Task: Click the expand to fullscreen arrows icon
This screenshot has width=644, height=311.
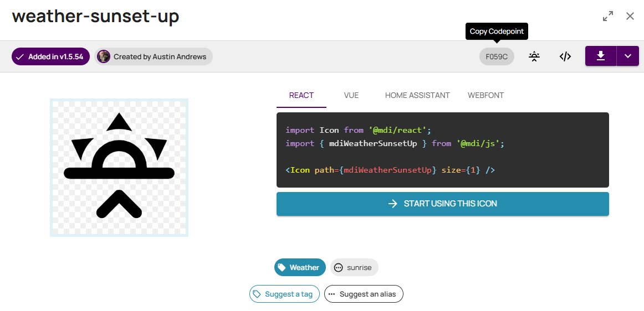Action: [608, 16]
